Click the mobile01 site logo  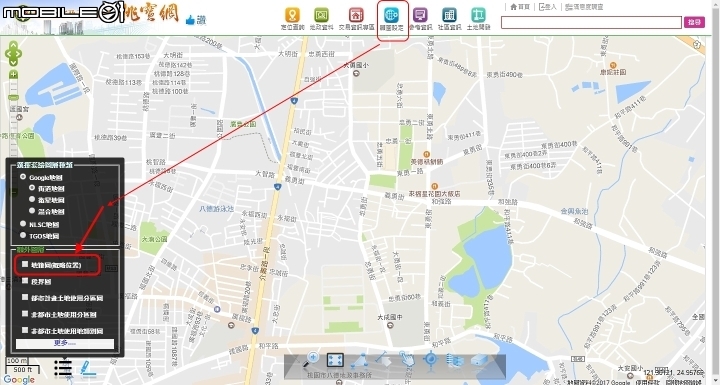64,11
